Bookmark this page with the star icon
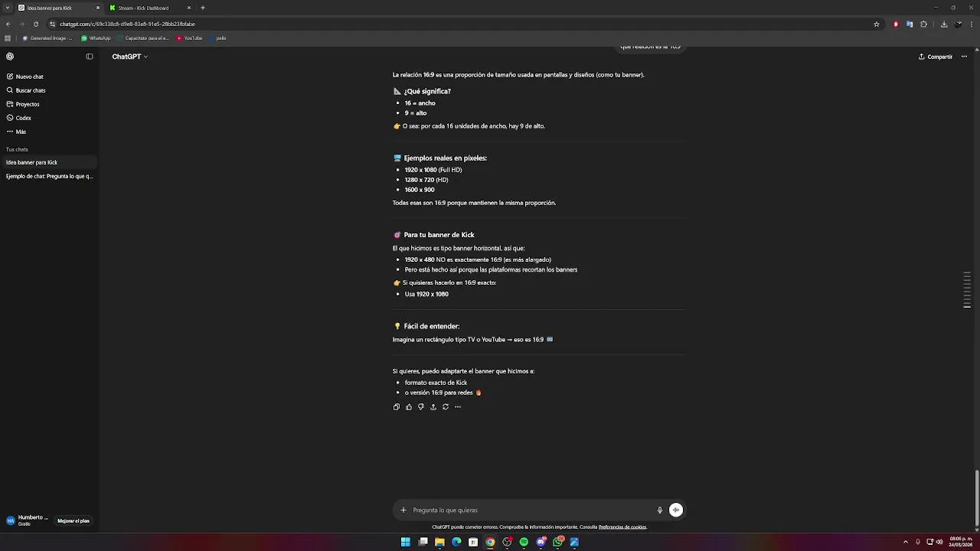Screen dimensions: 980x551 click(877, 24)
